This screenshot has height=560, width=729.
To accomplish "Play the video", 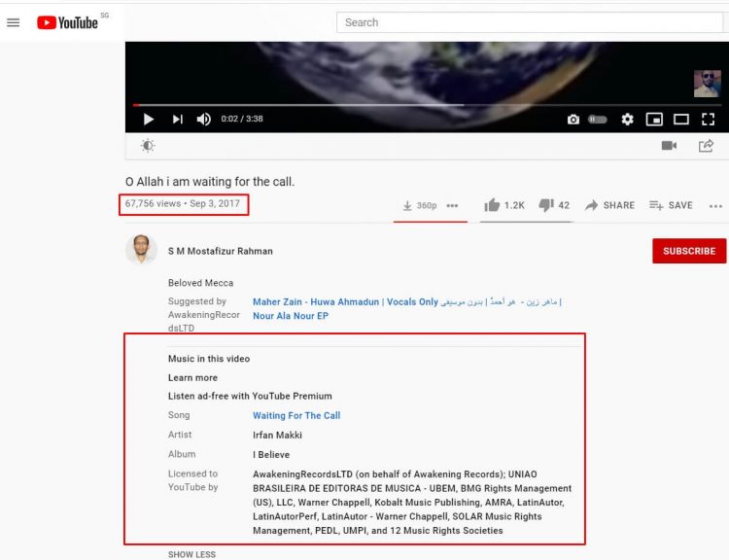I will point(149,119).
